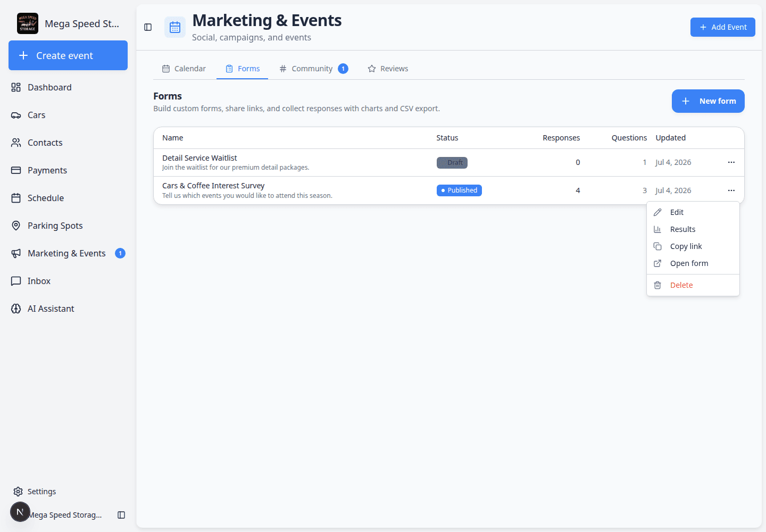The height and width of the screenshot is (532, 766).
Task: Click the pencil icon next to Edit
Action: pos(657,212)
